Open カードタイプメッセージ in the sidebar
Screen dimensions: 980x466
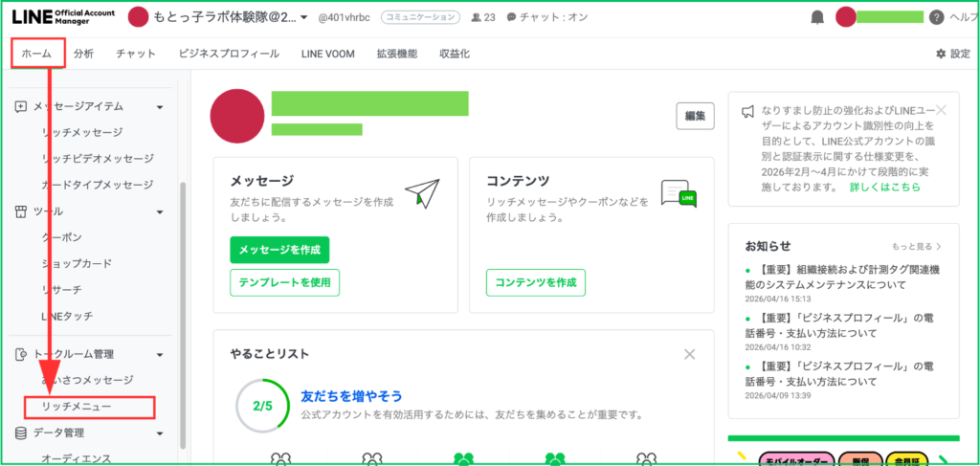[x=97, y=185]
